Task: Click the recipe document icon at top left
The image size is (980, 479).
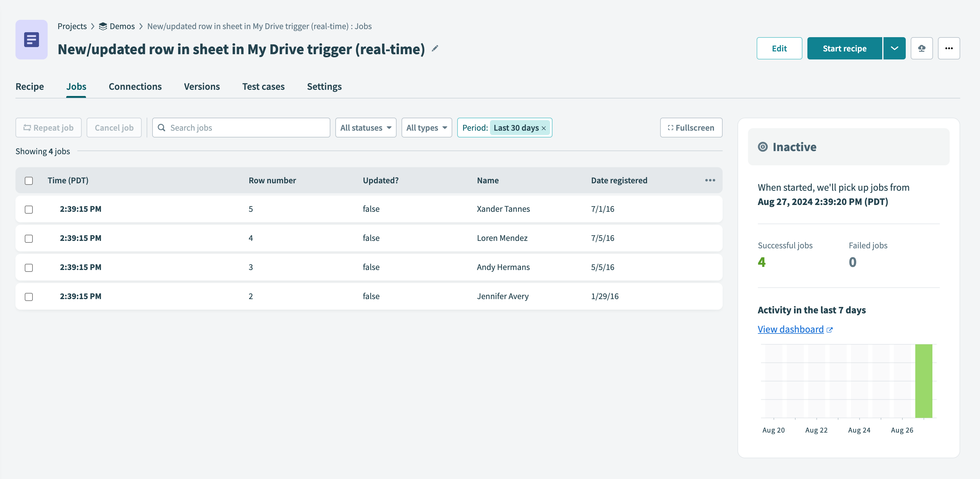Action: [x=31, y=40]
